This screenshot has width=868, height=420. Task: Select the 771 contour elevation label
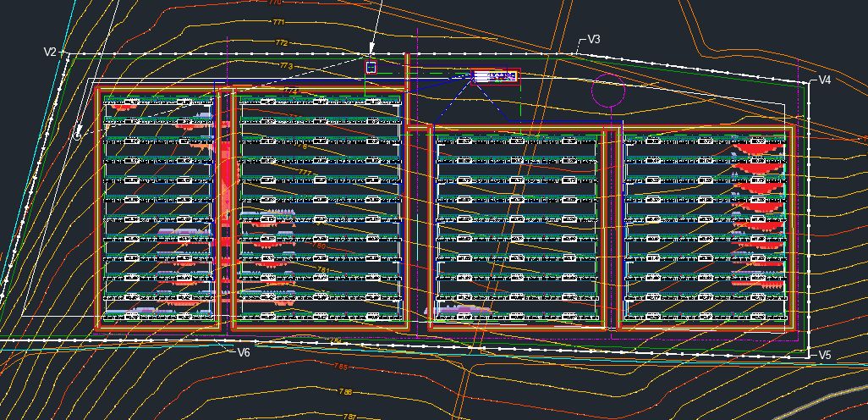(x=277, y=22)
